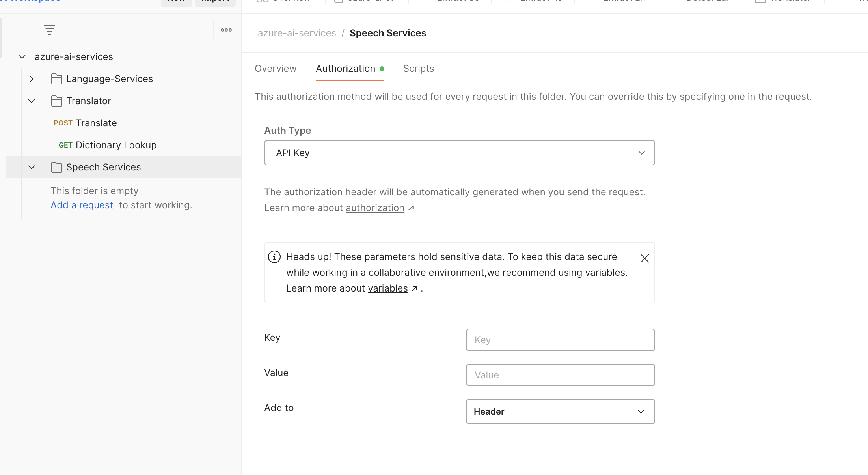Click the Add a request link
The image size is (868, 475).
pyautogui.click(x=82, y=205)
